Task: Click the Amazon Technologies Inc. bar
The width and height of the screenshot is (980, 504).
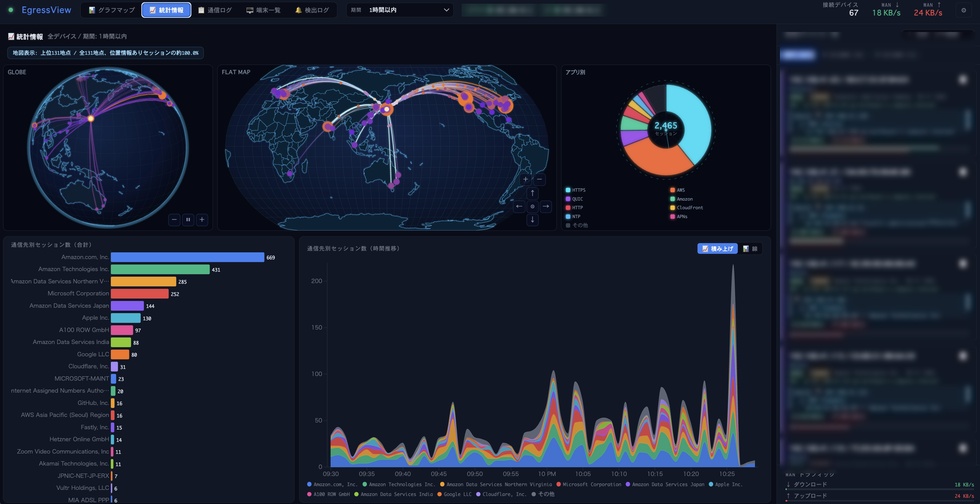Action: tap(160, 270)
